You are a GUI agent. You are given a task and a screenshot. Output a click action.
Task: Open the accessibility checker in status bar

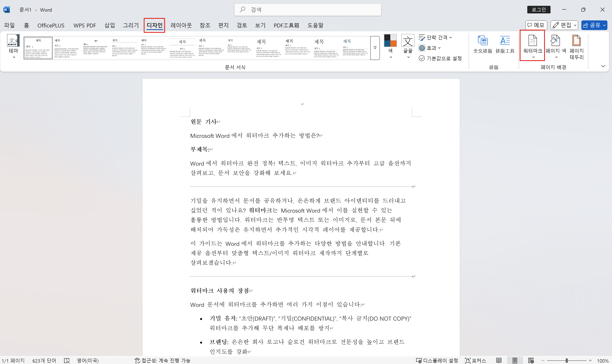coord(162,360)
